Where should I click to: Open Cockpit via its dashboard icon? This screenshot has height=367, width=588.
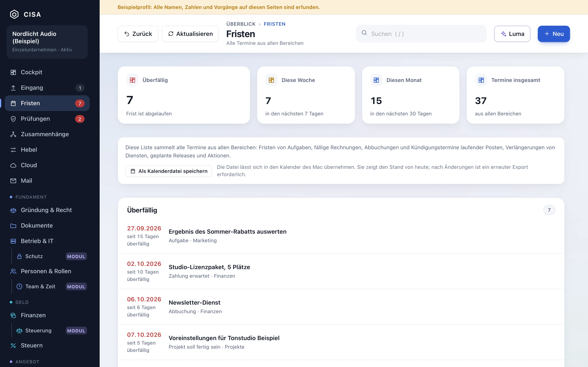(x=13, y=72)
